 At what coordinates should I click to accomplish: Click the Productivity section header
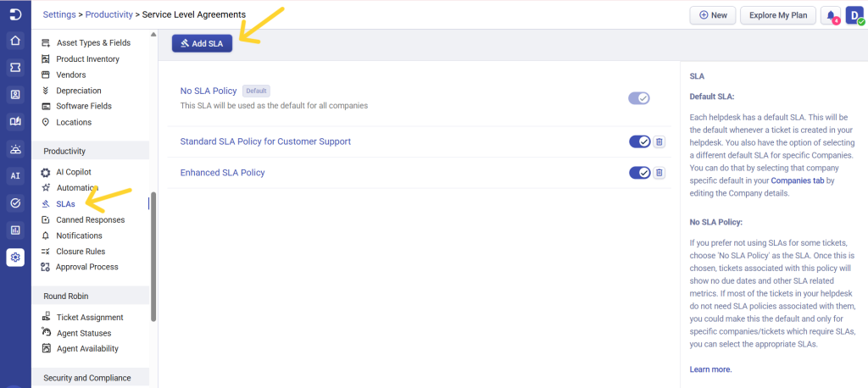tap(90, 151)
